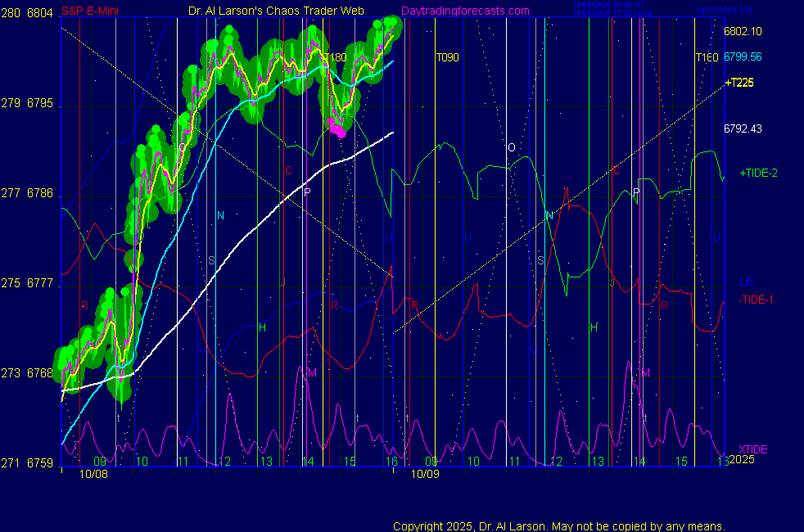Click the white 6792.43 price value
The image size is (804, 532).
[743, 128]
